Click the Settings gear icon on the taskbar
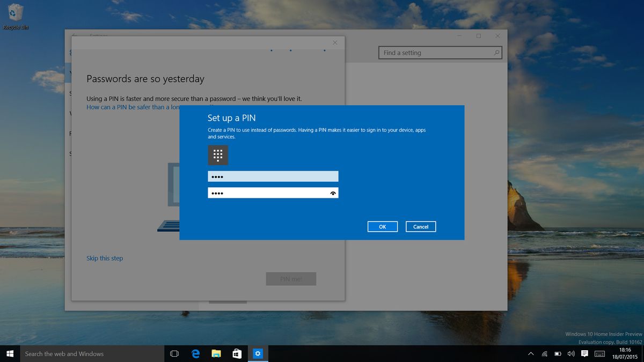 (258, 353)
